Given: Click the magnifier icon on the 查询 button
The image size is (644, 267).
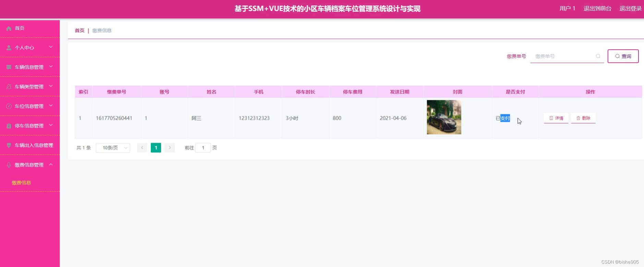Looking at the screenshot, I should [x=617, y=56].
